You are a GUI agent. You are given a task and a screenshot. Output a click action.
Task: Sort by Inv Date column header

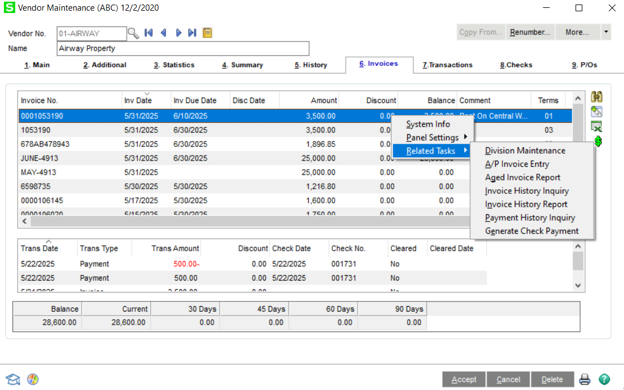click(x=146, y=100)
